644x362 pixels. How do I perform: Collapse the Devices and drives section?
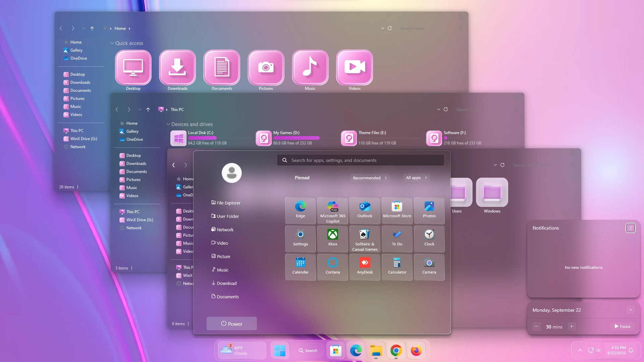(x=168, y=124)
